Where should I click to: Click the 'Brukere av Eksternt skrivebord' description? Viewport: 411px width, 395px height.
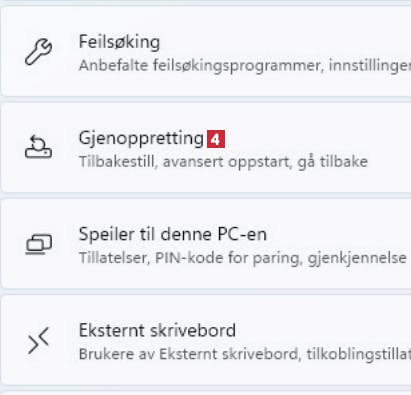189,354
